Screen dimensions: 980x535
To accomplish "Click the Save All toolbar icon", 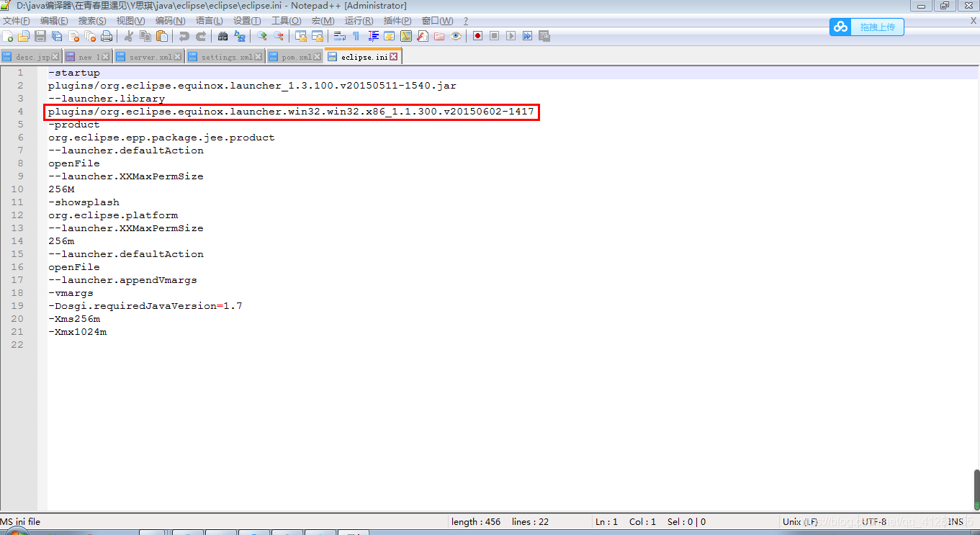I will coord(56,36).
